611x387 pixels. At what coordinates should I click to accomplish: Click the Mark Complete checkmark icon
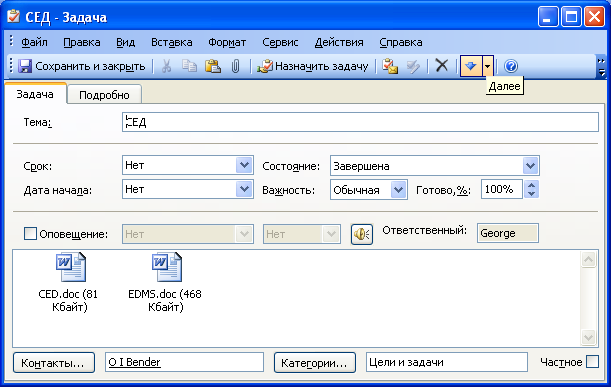point(413,66)
